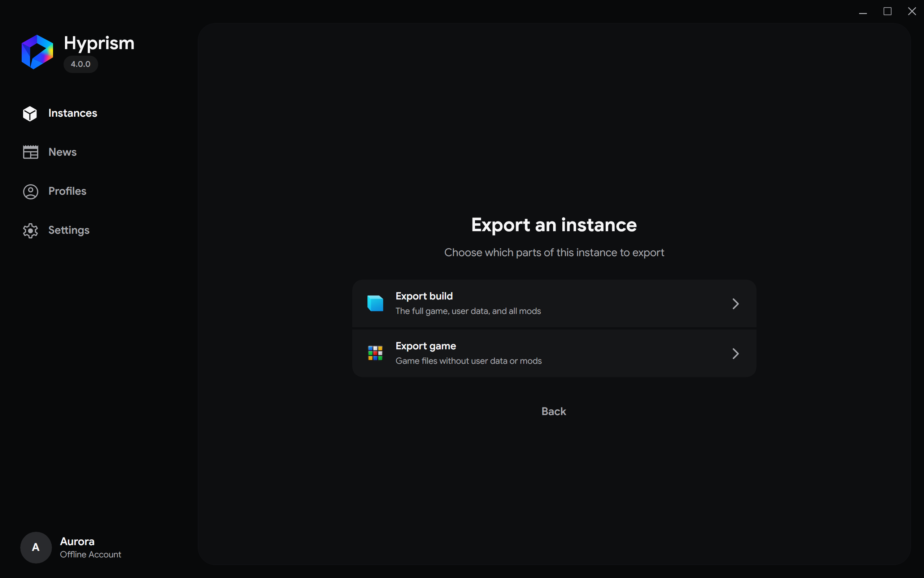Open the Profiles page
This screenshot has width=924, height=578.
pos(67,191)
